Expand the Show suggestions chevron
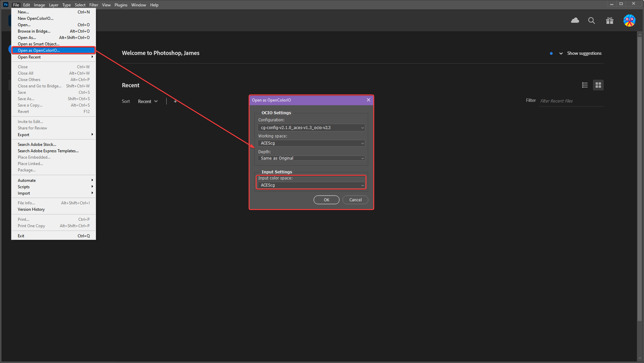This screenshot has width=644, height=363. click(x=561, y=53)
